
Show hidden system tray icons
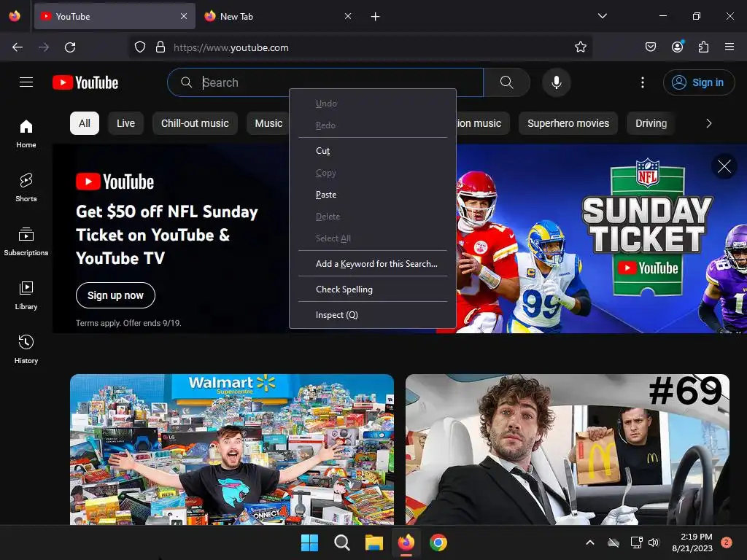589,542
